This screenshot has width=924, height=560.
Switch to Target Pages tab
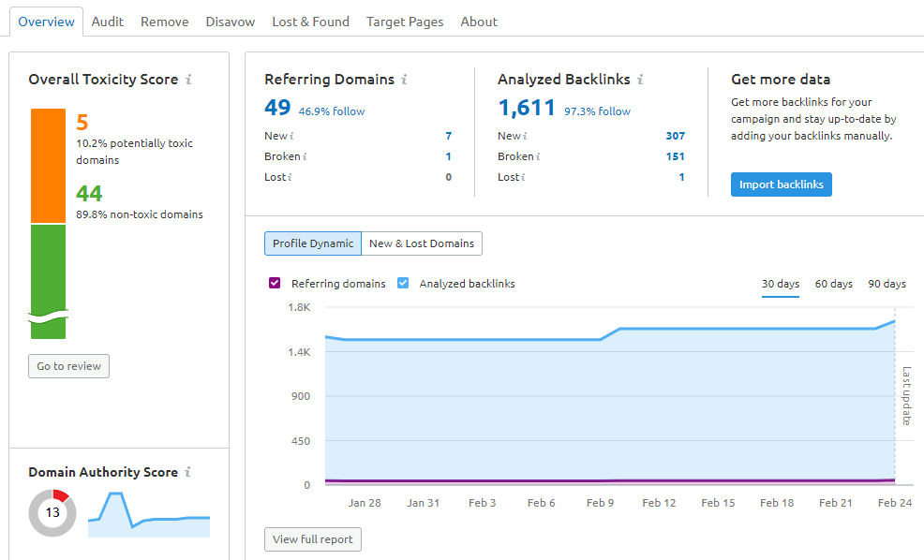pos(405,22)
